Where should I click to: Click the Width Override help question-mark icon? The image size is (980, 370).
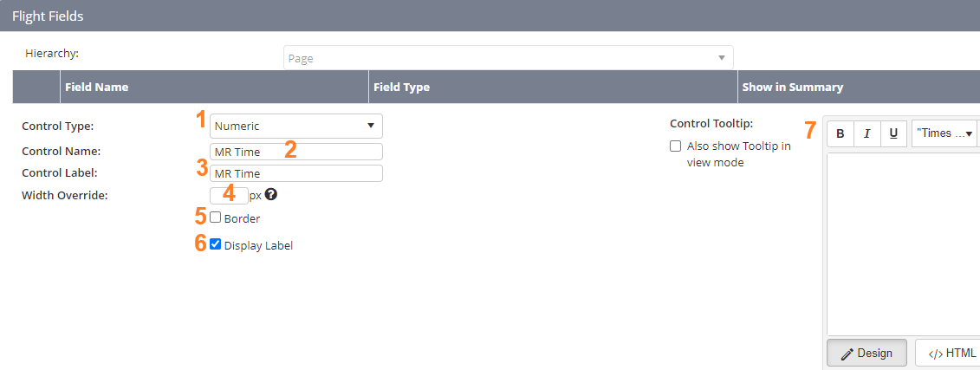pos(270,195)
